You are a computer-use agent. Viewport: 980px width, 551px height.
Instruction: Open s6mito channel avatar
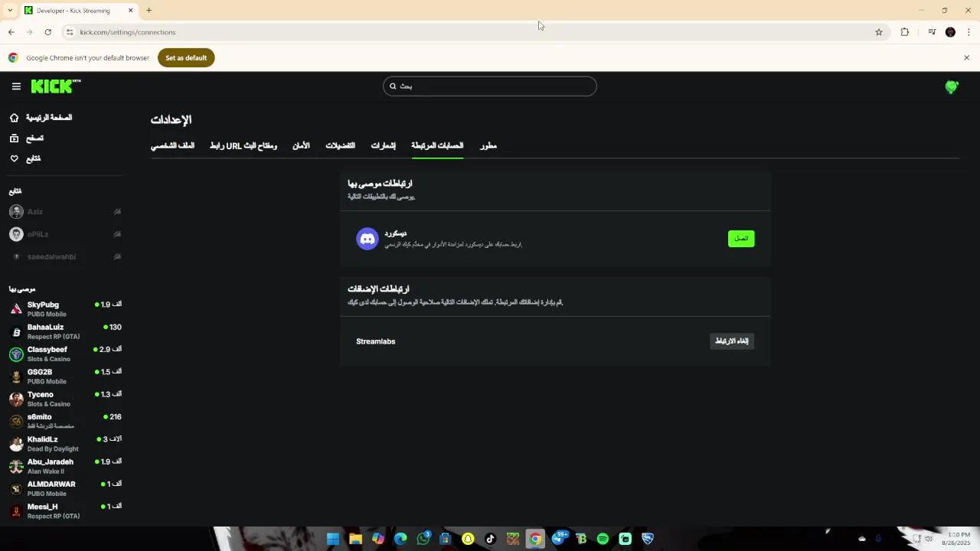tap(16, 422)
